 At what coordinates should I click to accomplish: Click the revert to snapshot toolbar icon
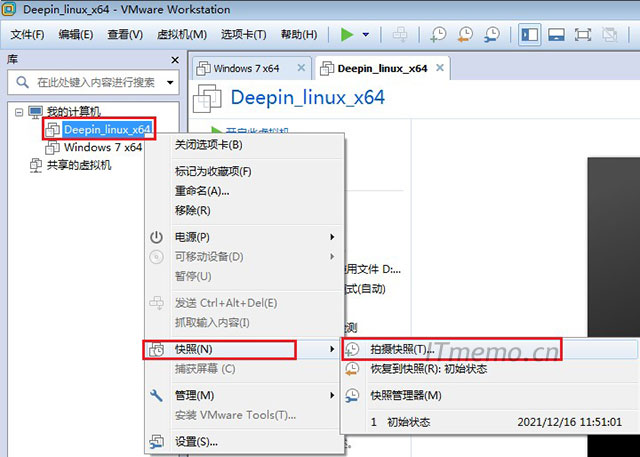pyautogui.click(x=465, y=35)
